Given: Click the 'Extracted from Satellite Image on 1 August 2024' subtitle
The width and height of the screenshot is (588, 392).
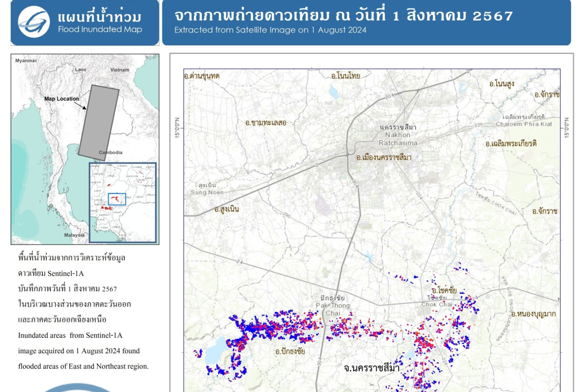Looking at the screenshot, I should pyautogui.click(x=270, y=30).
